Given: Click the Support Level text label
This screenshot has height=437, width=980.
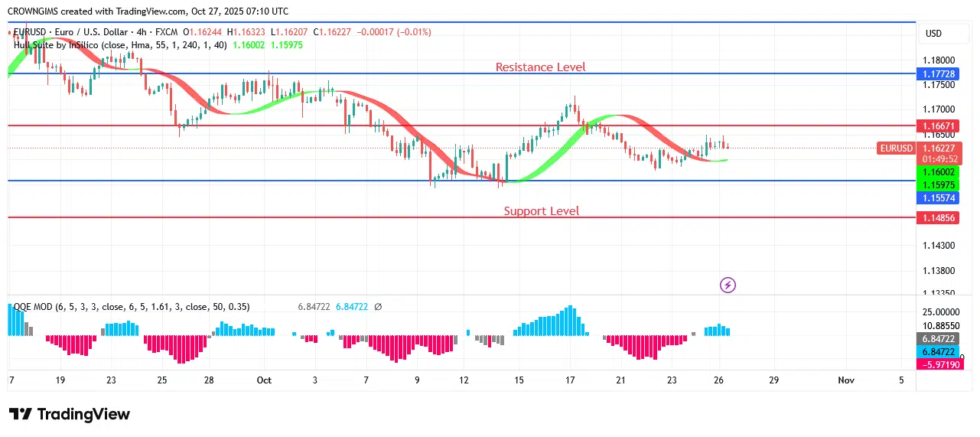Looking at the screenshot, I should [x=541, y=211].
